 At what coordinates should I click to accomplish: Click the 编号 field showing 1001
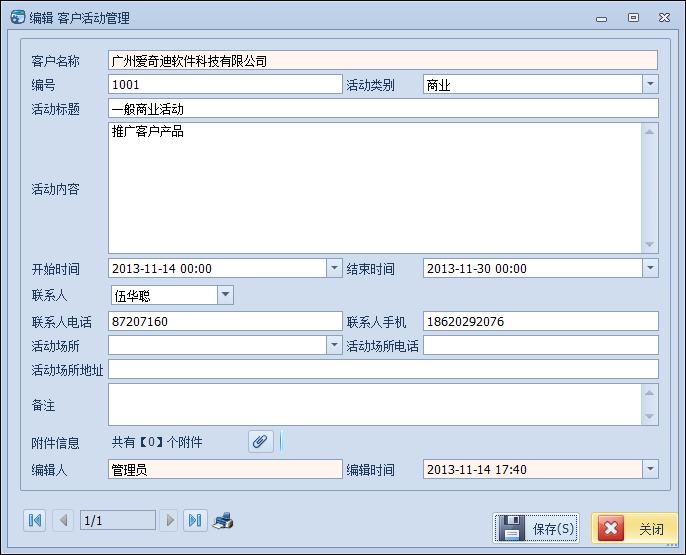click(225, 84)
